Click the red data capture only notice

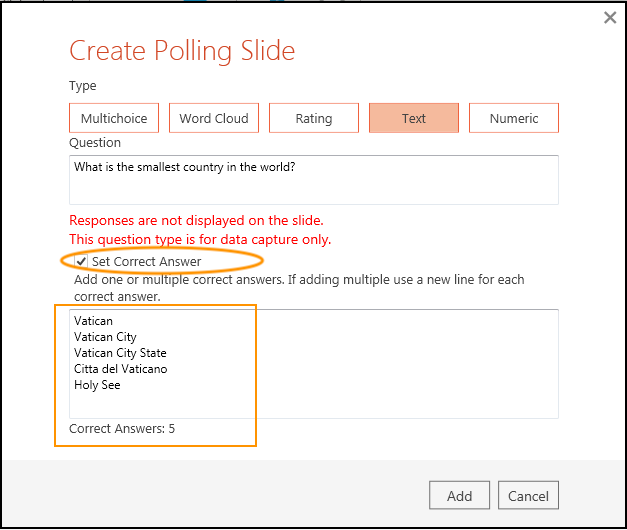tap(200, 239)
